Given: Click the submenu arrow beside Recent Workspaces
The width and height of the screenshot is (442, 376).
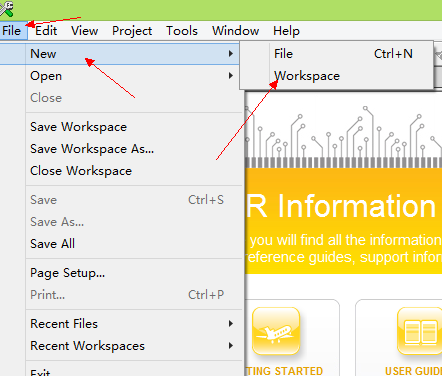Looking at the screenshot, I should click(231, 346).
